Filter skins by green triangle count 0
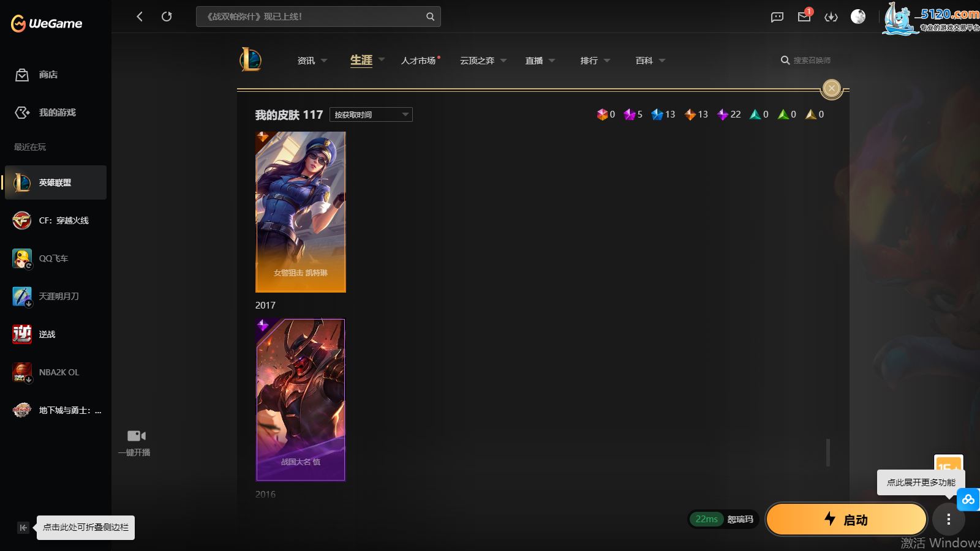The image size is (980, 551). [x=787, y=114]
